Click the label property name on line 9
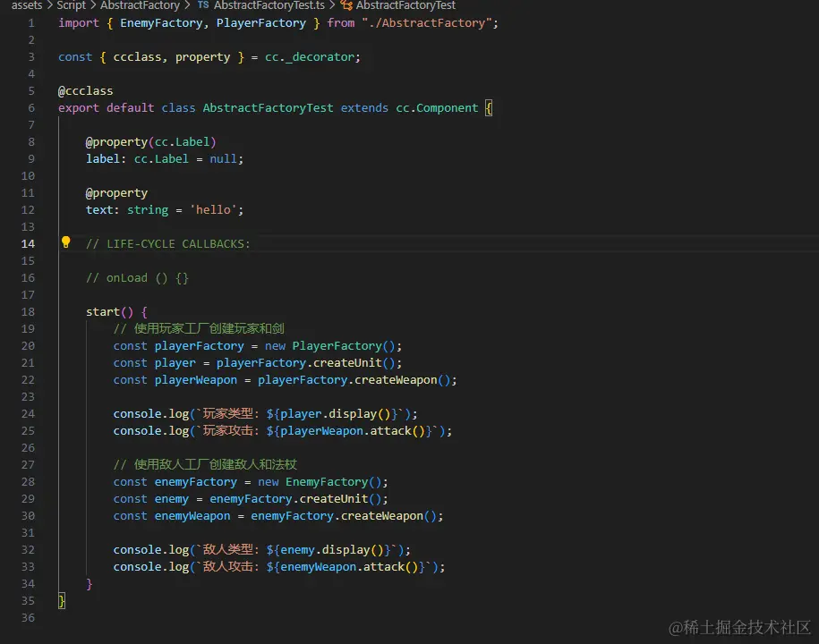Viewport: 819px width, 644px height. click(103, 158)
